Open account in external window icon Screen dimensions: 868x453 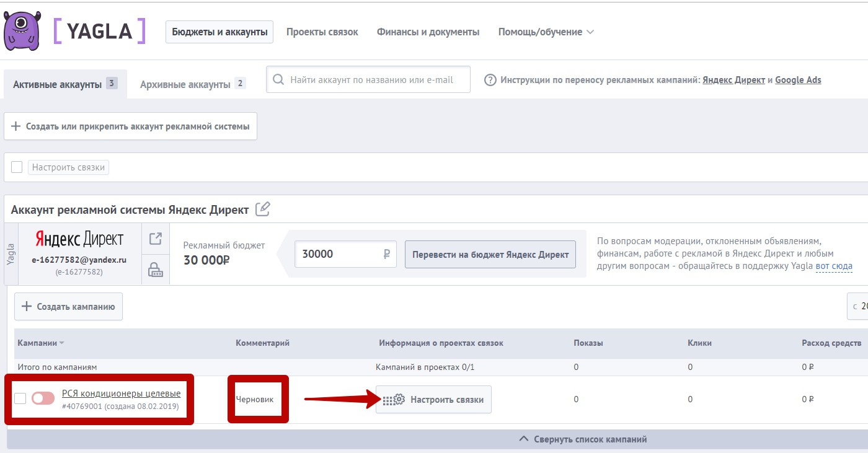click(156, 239)
